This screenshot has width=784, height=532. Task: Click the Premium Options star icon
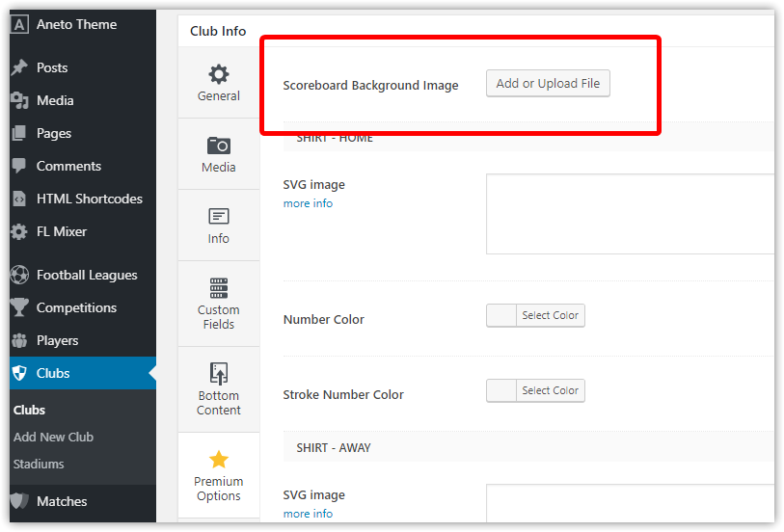tap(219, 460)
